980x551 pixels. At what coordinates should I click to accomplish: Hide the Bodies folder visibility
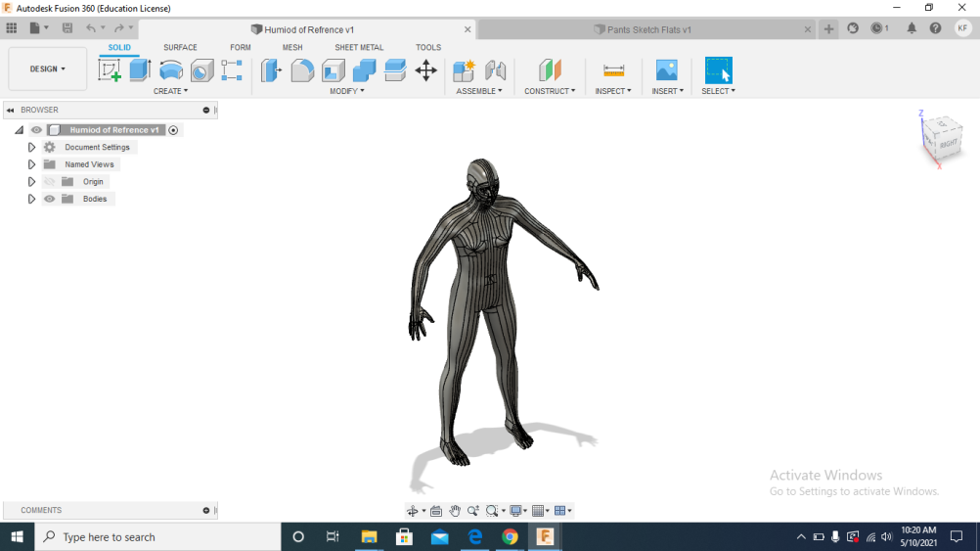click(x=49, y=199)
